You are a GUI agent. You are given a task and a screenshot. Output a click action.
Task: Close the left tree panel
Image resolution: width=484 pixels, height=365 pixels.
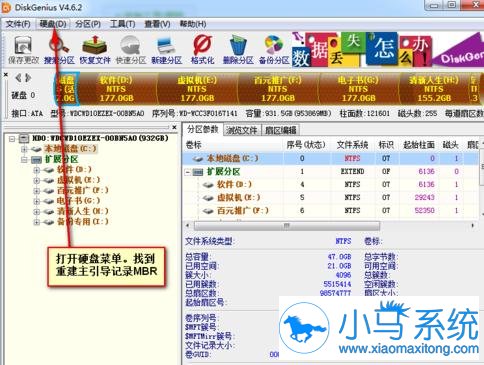pos(174,127)
